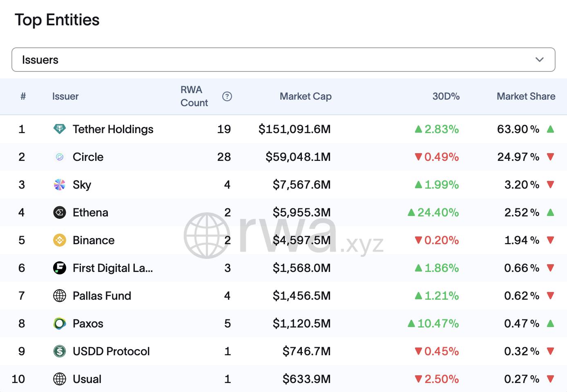Open the Pallas Fund issuer link
The width and height of the screenshot is (567, 392).
tap(102, 296)
